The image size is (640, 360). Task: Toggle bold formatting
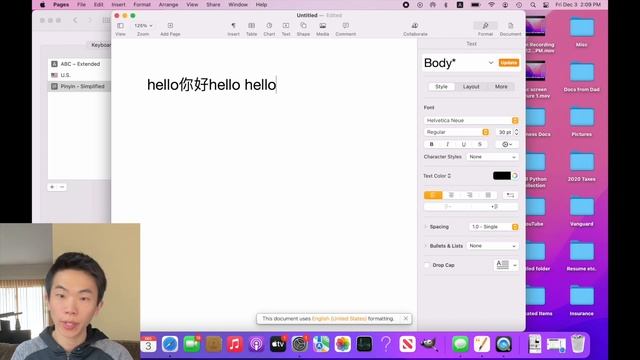point(431,144)
